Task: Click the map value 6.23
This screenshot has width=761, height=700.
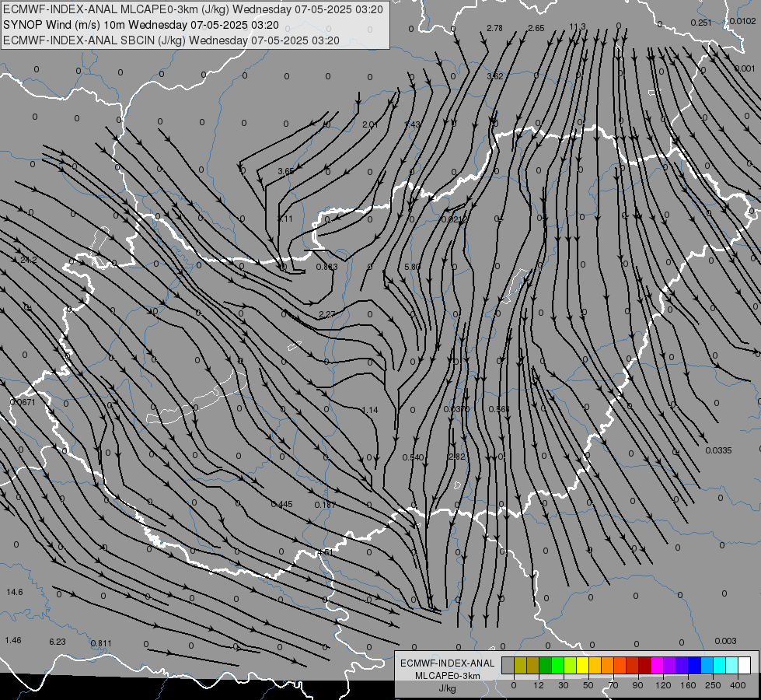Action: click(58, 642)
